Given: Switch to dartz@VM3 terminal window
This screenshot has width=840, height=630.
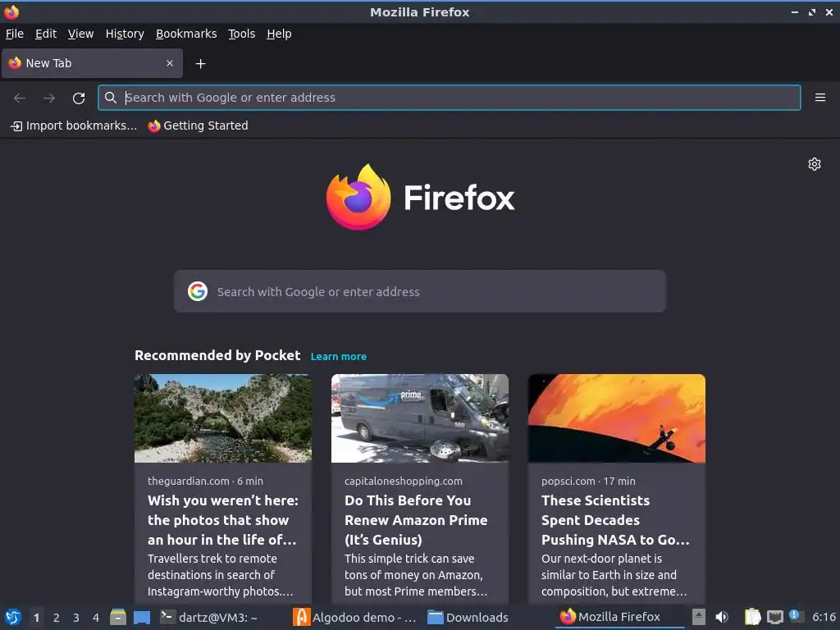Looking at the screenshot, I should click(209, 617).
